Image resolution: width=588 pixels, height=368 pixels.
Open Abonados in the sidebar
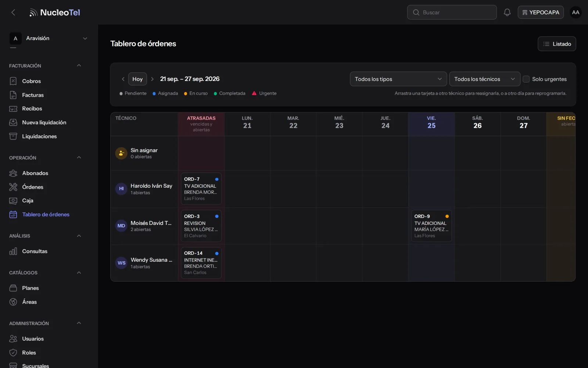click(35, 173)
